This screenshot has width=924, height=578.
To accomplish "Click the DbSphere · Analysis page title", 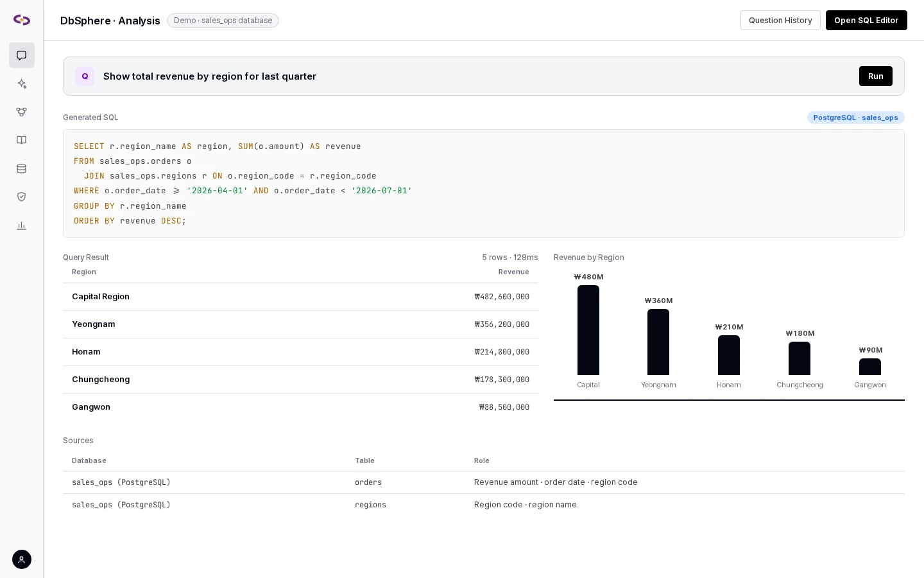I will pos(110,21).
